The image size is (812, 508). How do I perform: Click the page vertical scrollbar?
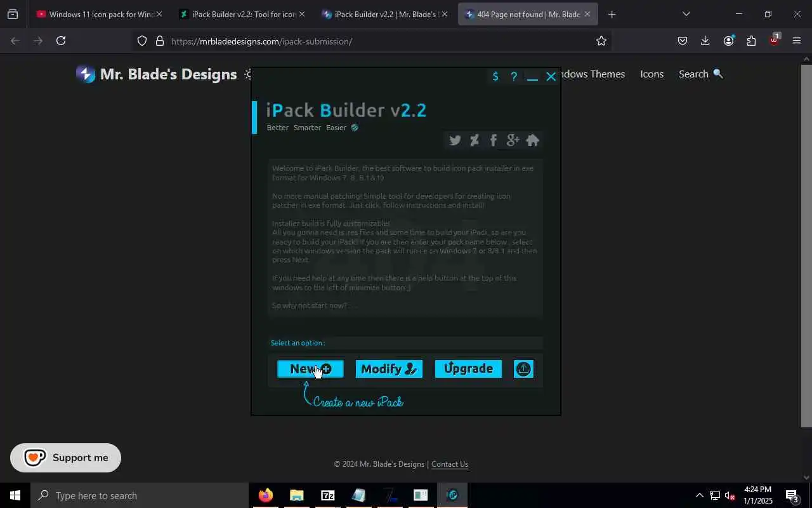tap(806, 244)
